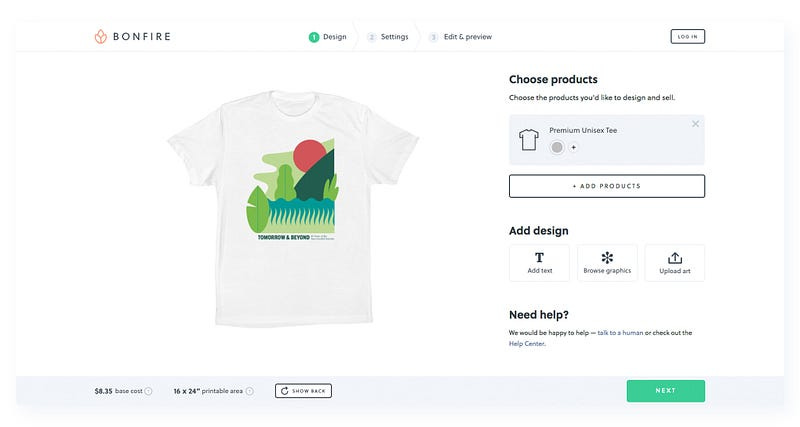This screenshot has height=427, width=800.
Task: Follow the talk to a human link
Action: [620, 333]
